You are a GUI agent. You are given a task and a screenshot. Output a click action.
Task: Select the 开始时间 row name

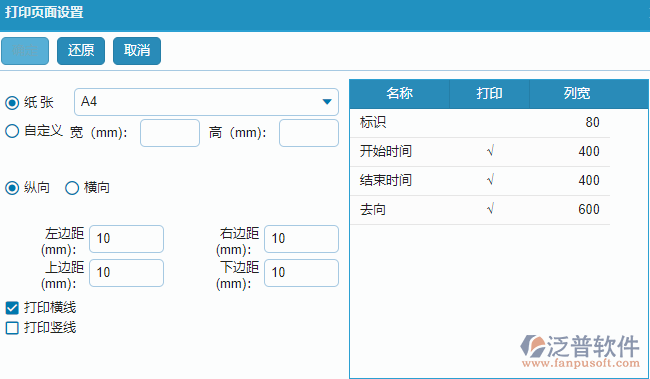coord(386,151)
